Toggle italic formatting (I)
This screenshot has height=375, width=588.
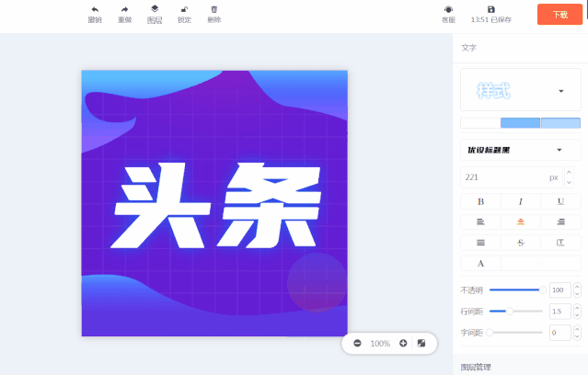[x=521, y=201]
